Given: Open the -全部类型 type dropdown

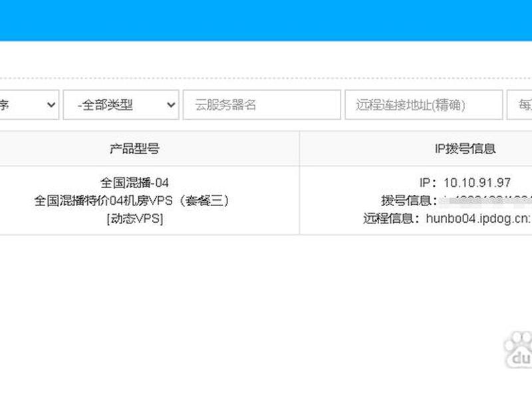Looking at the screenshot, I should click(x=121, y=105).
